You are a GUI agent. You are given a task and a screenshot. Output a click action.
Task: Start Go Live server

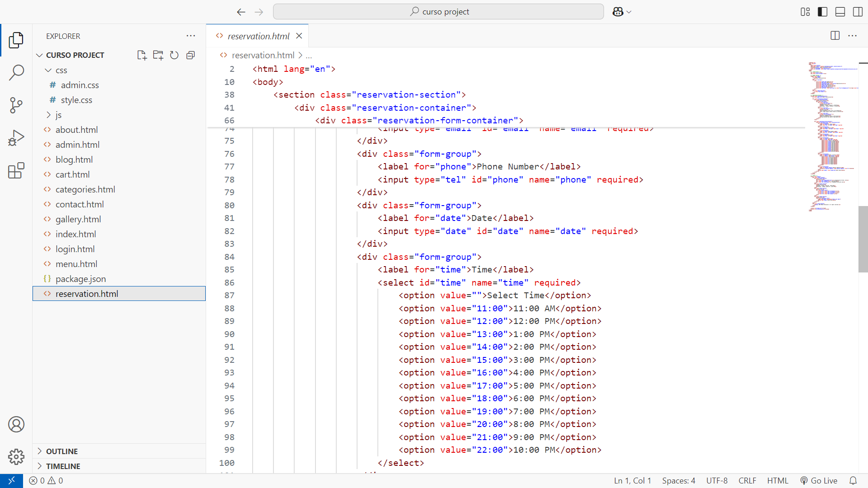(819, 481)
